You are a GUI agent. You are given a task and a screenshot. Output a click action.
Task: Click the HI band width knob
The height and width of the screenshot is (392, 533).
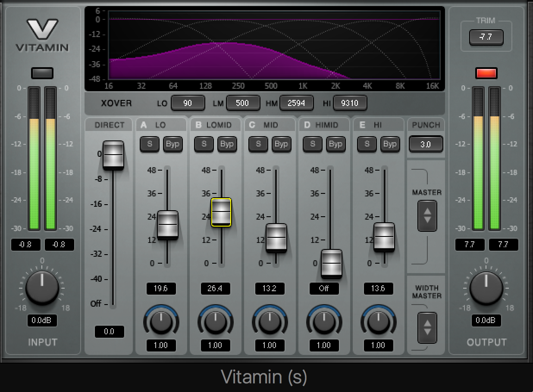(378, 321)
